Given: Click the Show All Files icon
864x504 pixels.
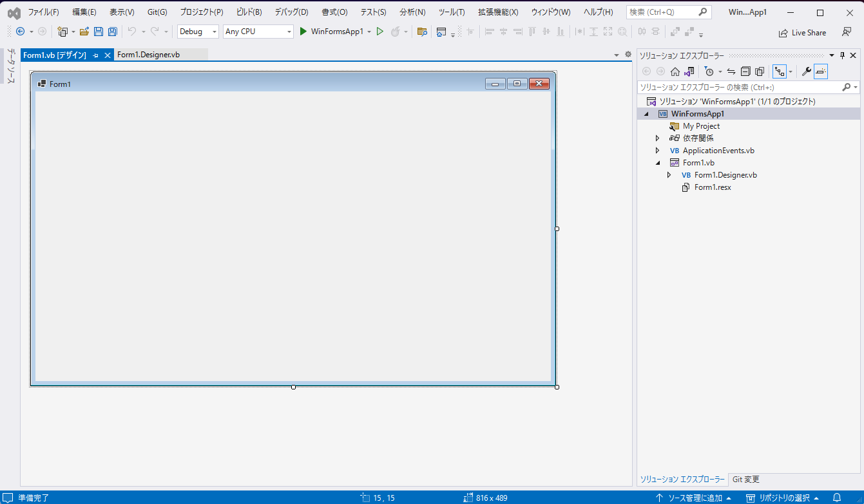Looking at the screenshot, I should point(760,71).
